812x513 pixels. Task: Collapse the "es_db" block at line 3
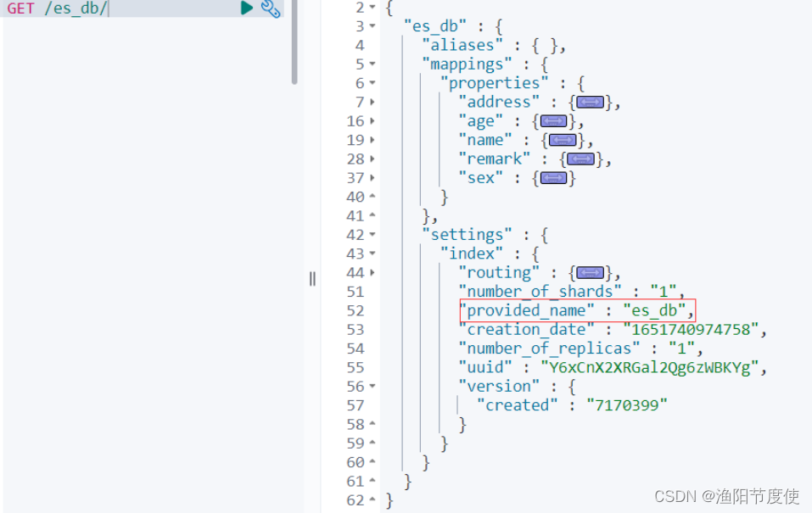(x=372, y=26)
